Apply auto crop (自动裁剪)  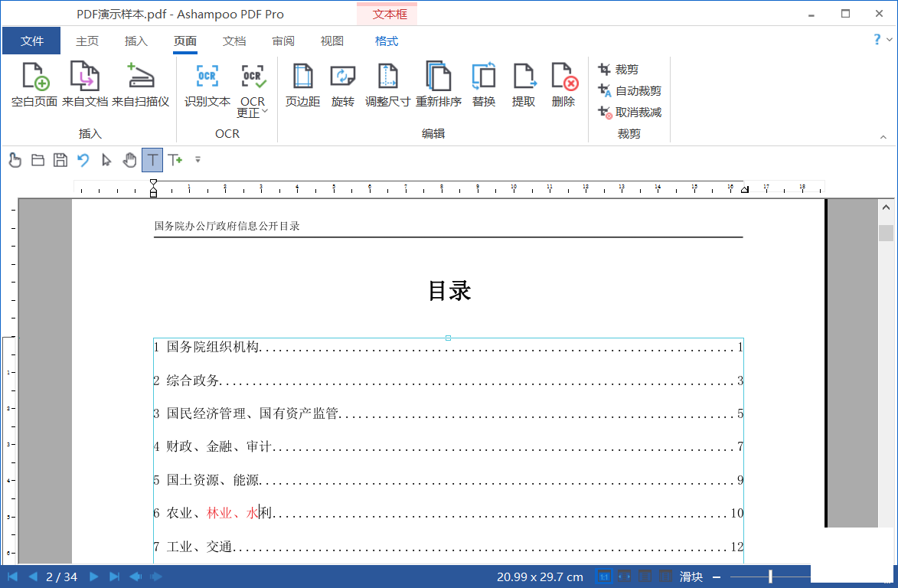[629, 90]
